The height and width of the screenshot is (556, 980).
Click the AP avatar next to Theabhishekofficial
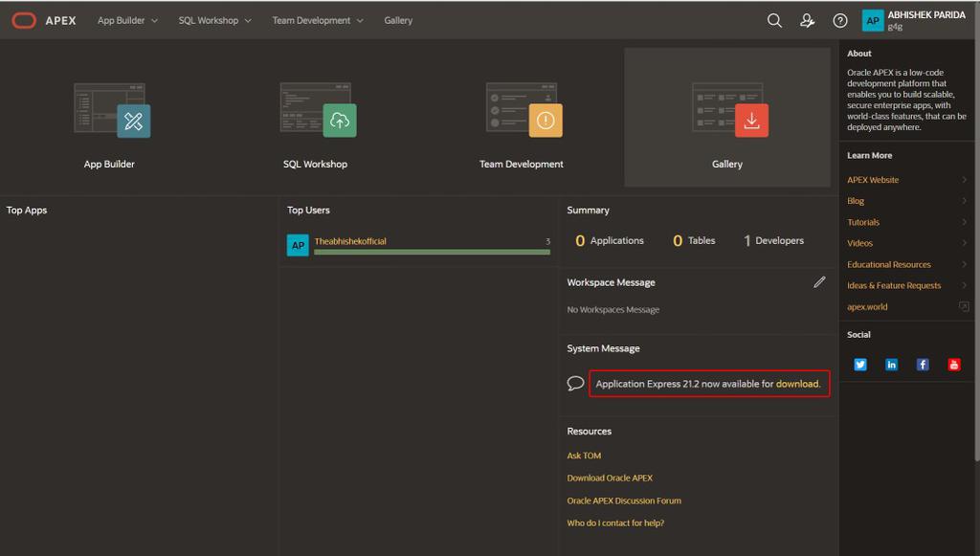pos(298,245)
